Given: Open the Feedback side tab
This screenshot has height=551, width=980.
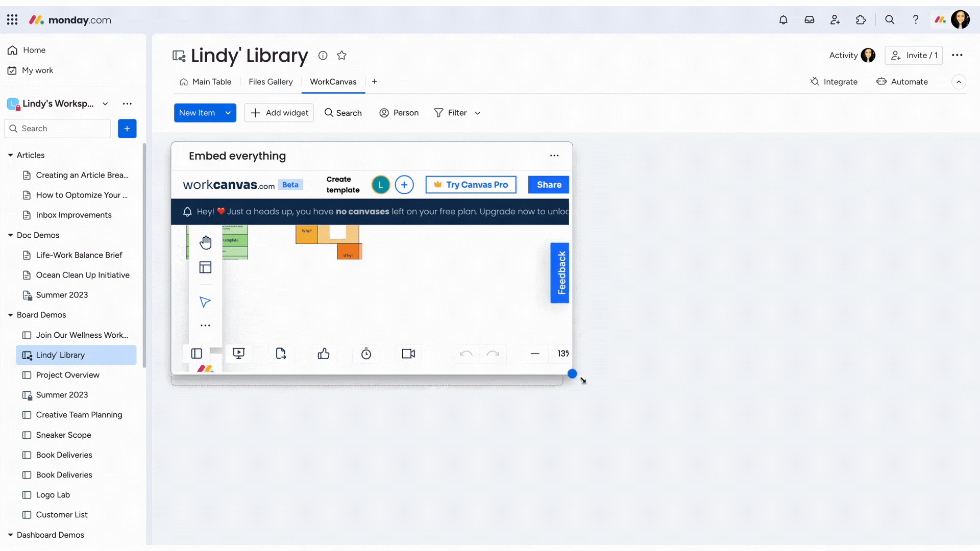Looking at the screenshot, I should coord(559,273).
